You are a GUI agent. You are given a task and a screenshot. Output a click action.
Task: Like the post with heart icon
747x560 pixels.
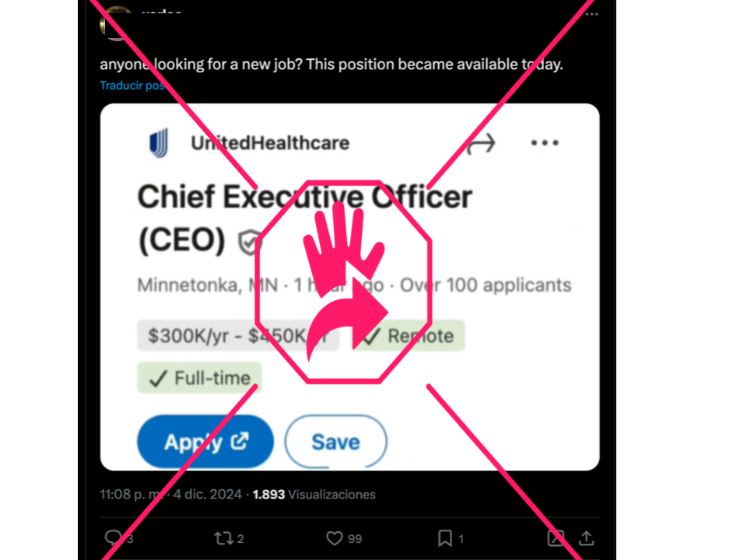pyautogui.click(x=335, y=537)
